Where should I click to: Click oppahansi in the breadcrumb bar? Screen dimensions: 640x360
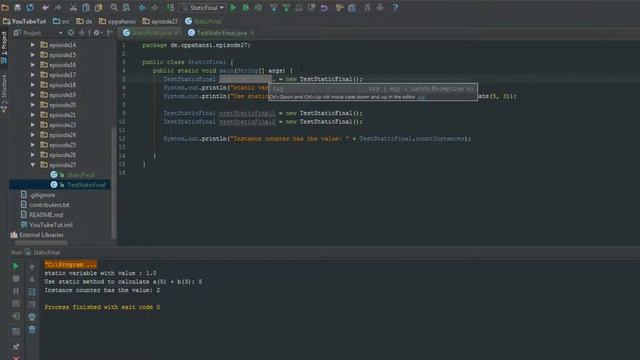click(117, 21)
